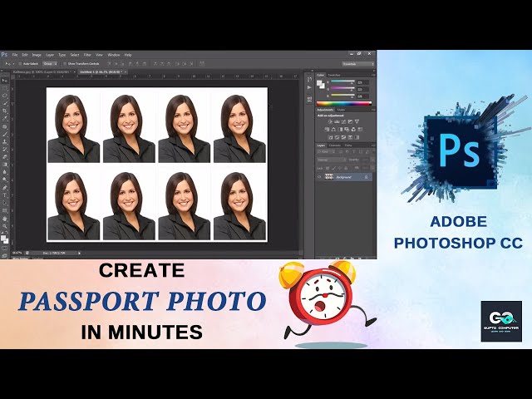Viewport: 532px width, 399px height.
Task: Select the Hand tool
Action: pyautogui.click(x=5, y=219)
